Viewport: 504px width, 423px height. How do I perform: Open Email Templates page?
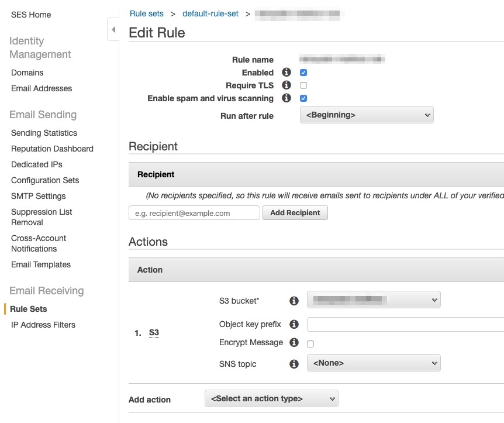point(41,264)
